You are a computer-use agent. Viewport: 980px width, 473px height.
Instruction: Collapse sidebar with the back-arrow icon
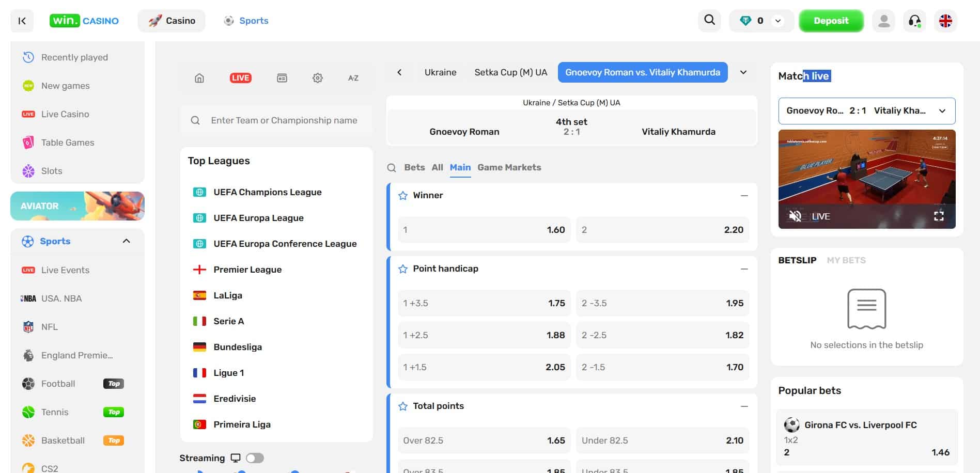pyautogui.click(x=22, y=21)
